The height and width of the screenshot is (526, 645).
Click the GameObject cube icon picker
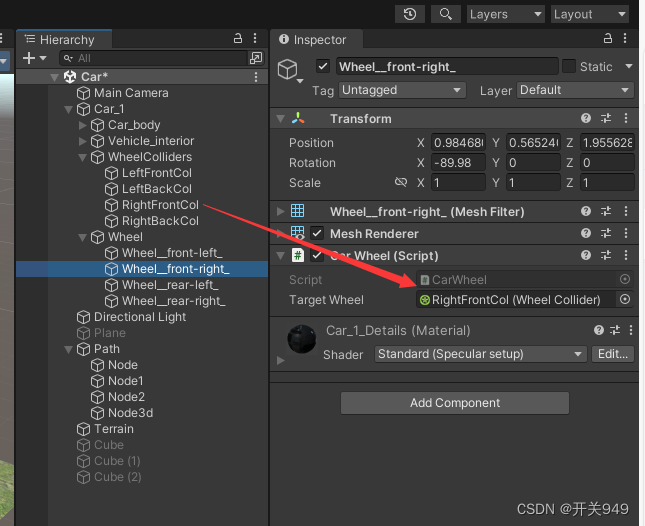click(290, 70)
